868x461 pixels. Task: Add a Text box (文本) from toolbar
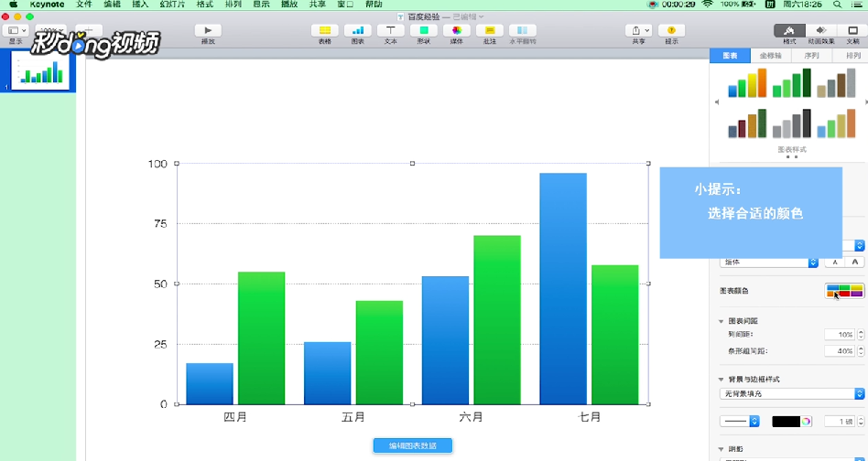coord(391,30)
